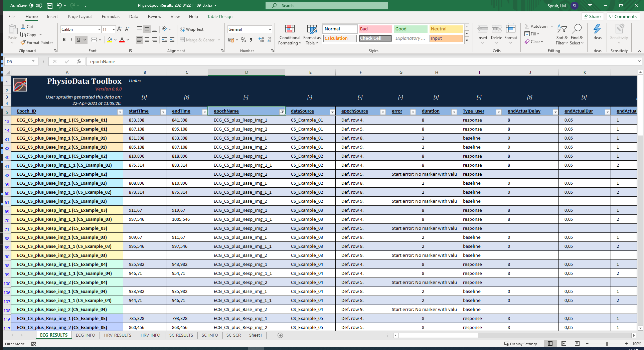Image resolution: width=644 pixels, height=350 pixels.
Task: Toggle Wrap Text for selected cell
Action: (x=192, y=29)
